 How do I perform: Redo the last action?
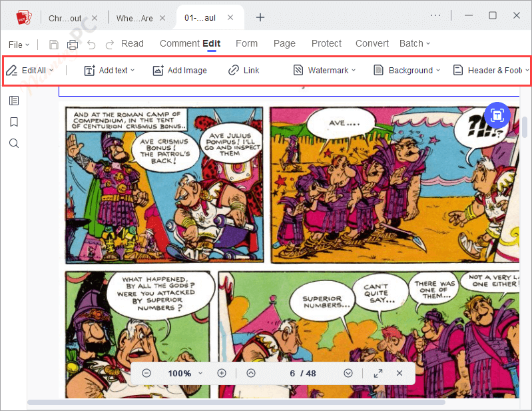point(109,45)
